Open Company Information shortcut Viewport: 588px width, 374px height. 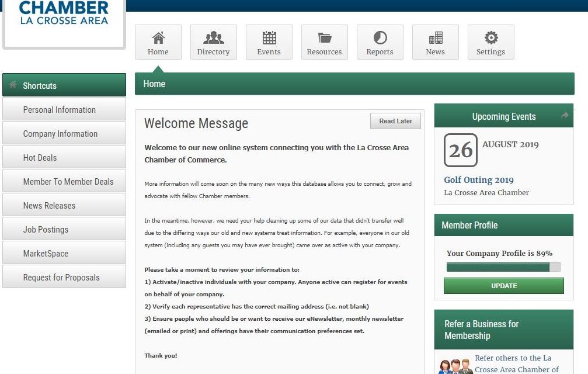64,133
